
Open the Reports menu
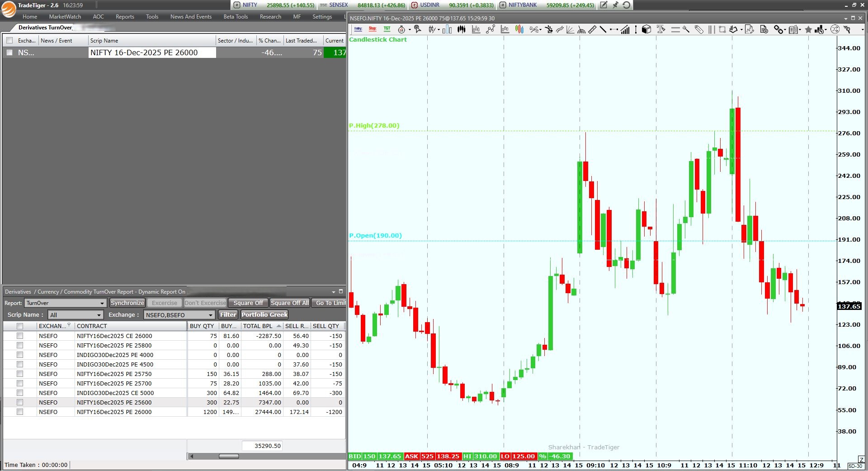[125, 17]
